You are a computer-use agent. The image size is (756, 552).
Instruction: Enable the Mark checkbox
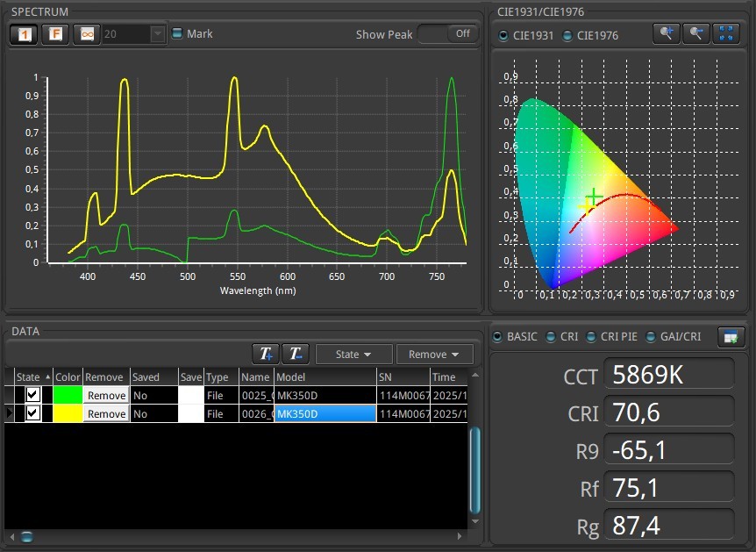[x=177, y=34]
